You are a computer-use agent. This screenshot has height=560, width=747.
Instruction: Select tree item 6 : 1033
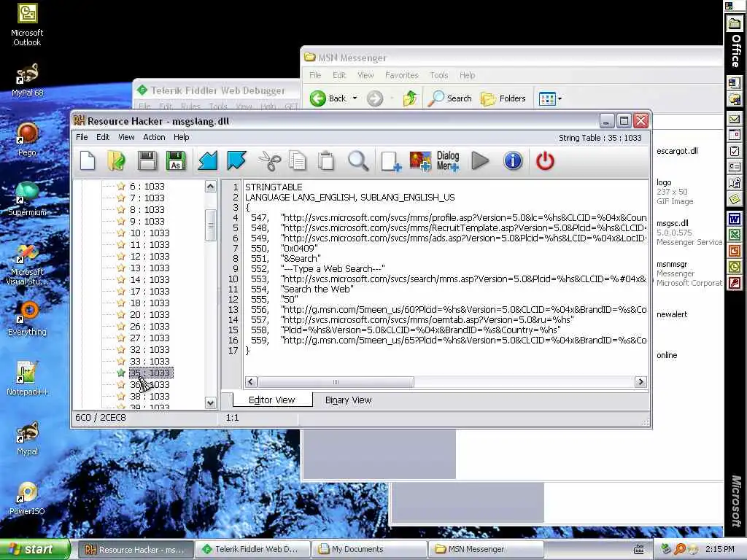(147, 186)
